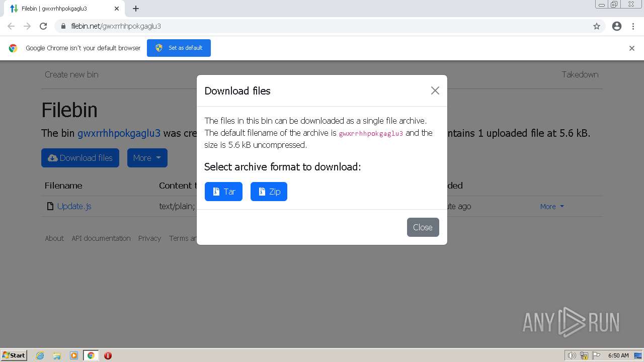
Task: Dismiss the default browser notification bar
Action: click(632, 48)
